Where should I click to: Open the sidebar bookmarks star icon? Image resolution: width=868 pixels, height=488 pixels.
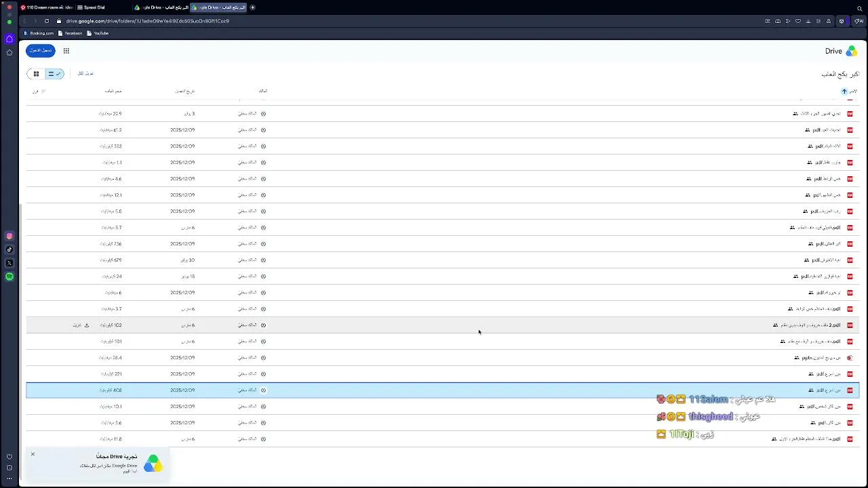click(9, 52)
